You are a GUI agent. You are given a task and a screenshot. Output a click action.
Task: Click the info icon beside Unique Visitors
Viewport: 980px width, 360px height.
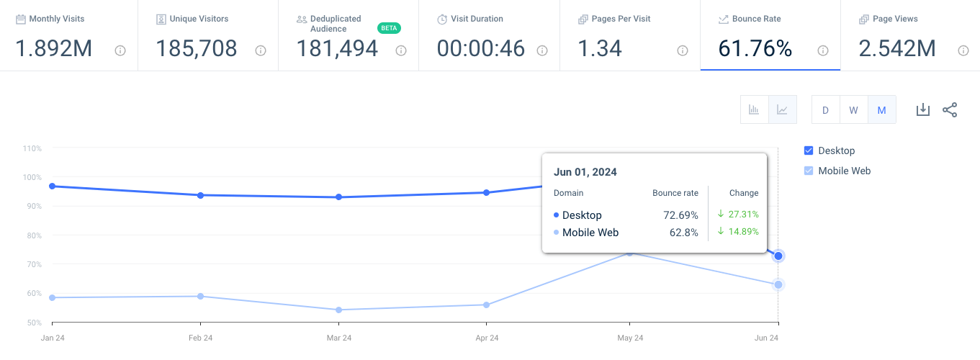coord(261,50)
